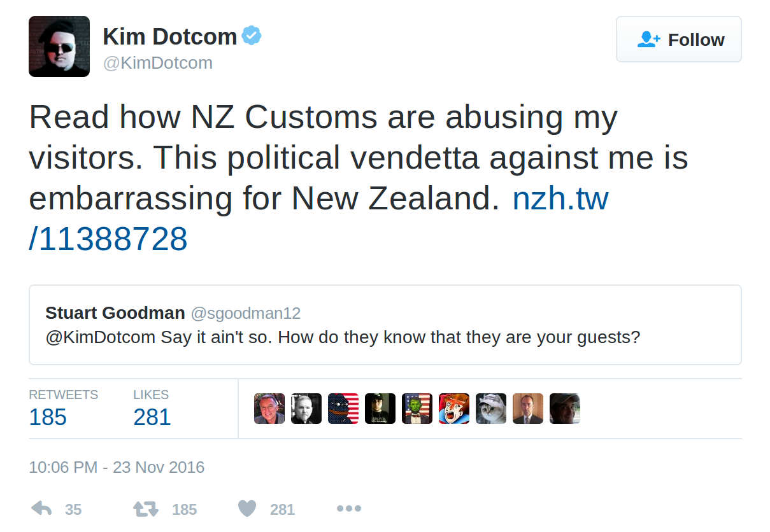Image resolution: width=770 pixels, height=532 pixels.
Task: Click the blue verified badge
Action: (x=252, y=36)
